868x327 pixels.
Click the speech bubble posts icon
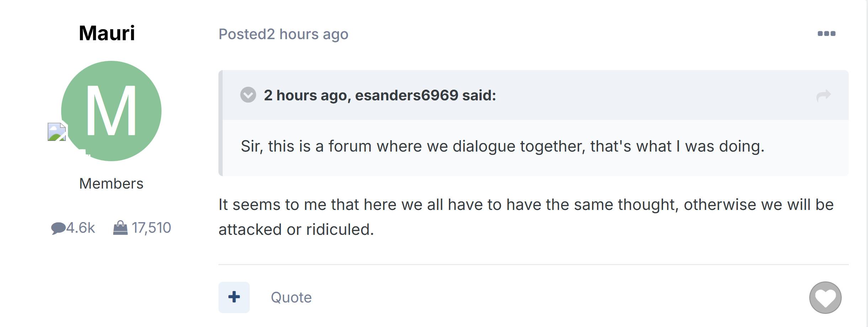pyautogui.click(x=58, y=228)
